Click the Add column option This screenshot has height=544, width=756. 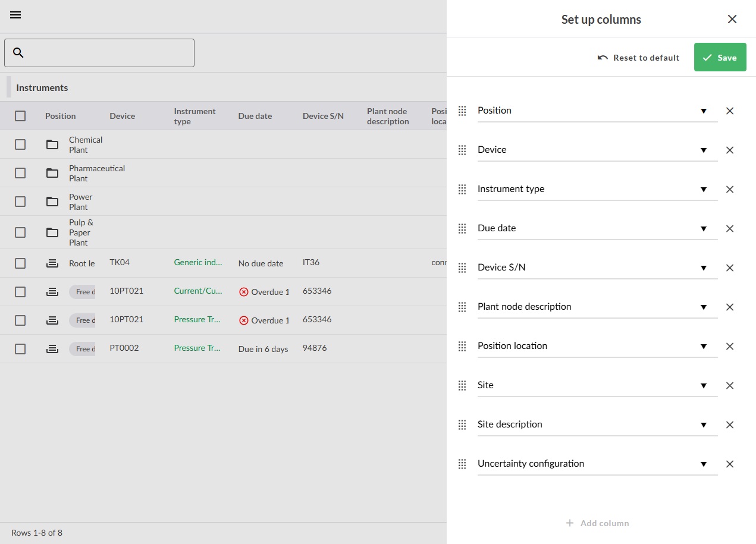[x=597, y=523]
